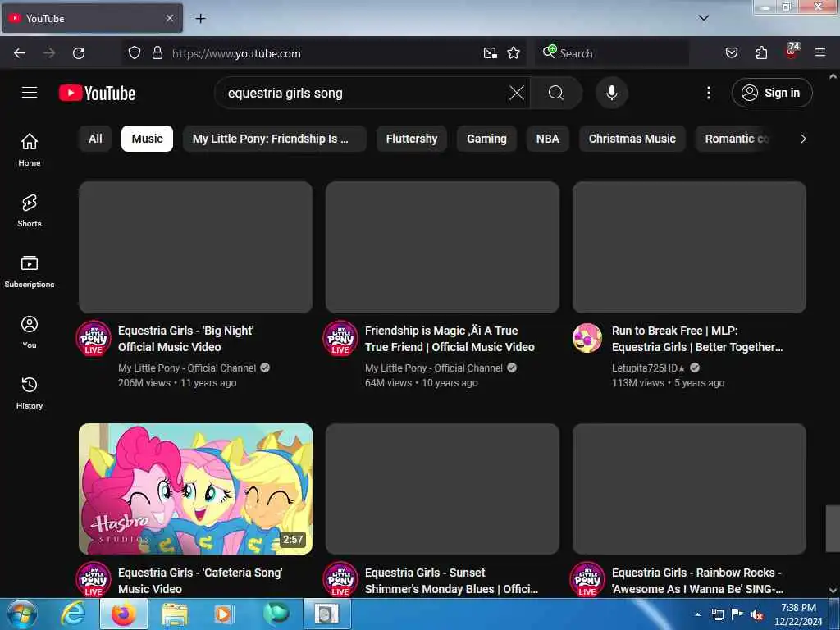
Task: Open 'A True True Friend' video title
Action: (450, 339)
